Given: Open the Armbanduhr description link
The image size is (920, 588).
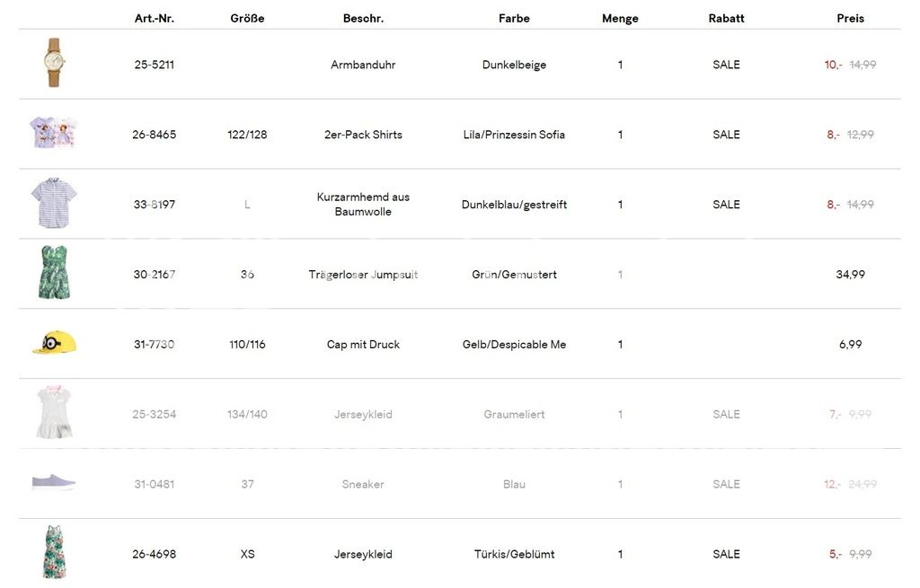Looking at the screenshot, I should (x=363, y=65).
